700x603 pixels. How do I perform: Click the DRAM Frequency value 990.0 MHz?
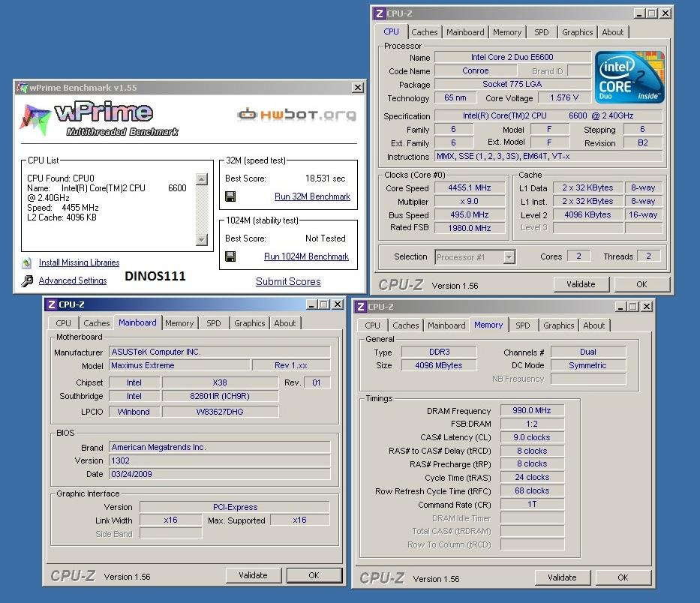coord(532,410)
